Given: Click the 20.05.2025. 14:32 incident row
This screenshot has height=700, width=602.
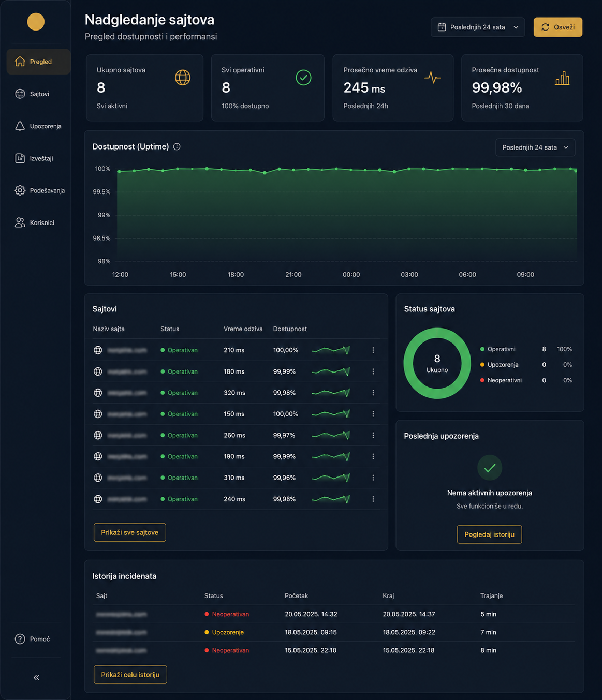Looking at the screenshot, I should click(334, 614).
